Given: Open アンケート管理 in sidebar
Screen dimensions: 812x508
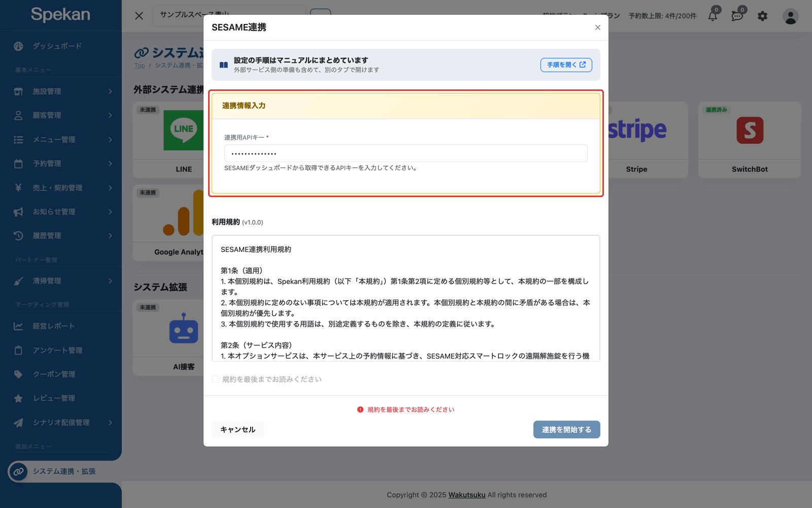Looking at the screenshot, I should [x=57, y=351].
